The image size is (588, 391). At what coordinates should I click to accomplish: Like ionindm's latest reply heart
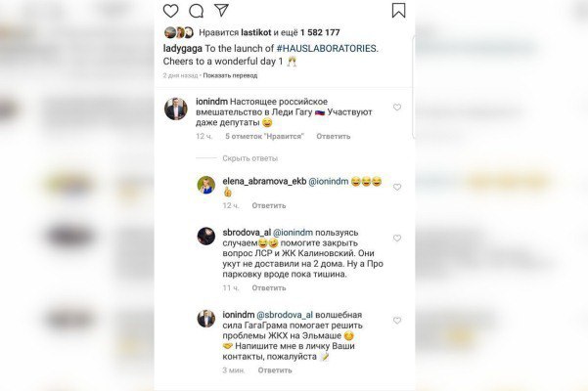point(397,321)
